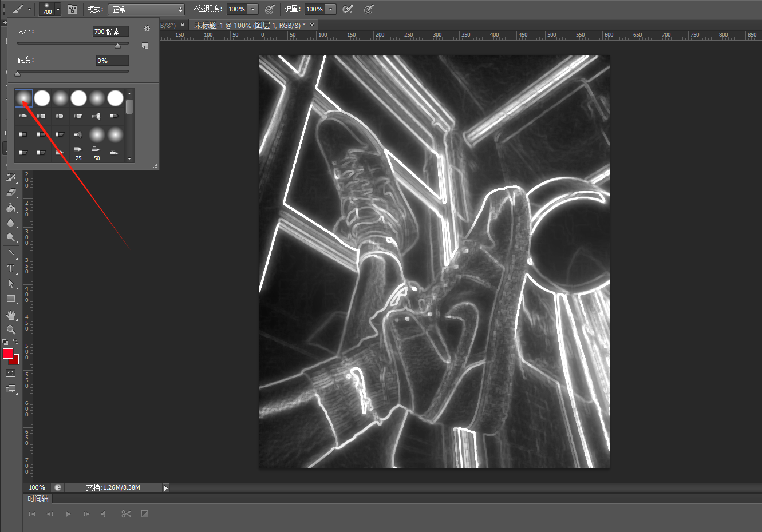Swap foreground and background colors

click(15, 342)
